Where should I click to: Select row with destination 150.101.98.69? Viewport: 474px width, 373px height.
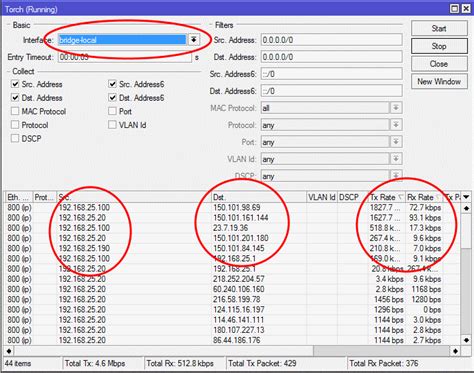[x=232, y=208]
